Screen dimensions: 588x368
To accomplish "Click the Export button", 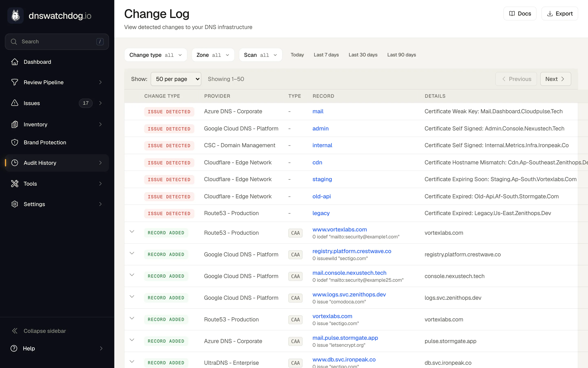I will (x=560, y=14).
